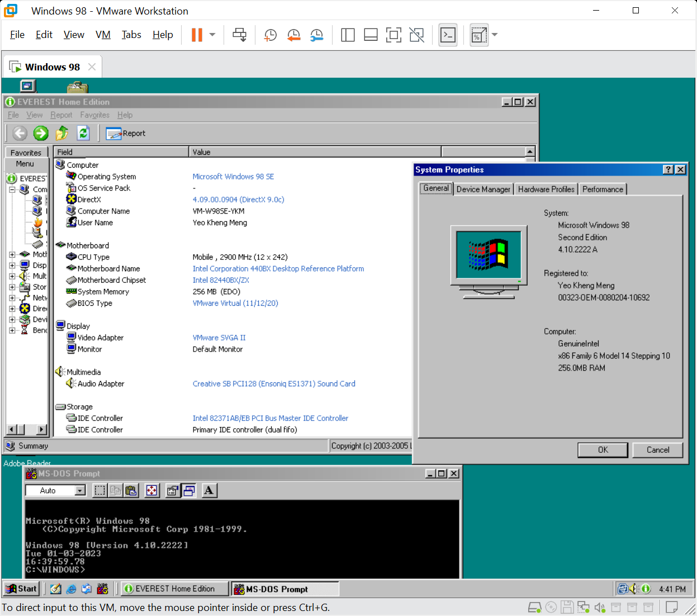Screen dimensions: 697x616
Task: Open the VMware console view icon
Action: coord(448,35)
